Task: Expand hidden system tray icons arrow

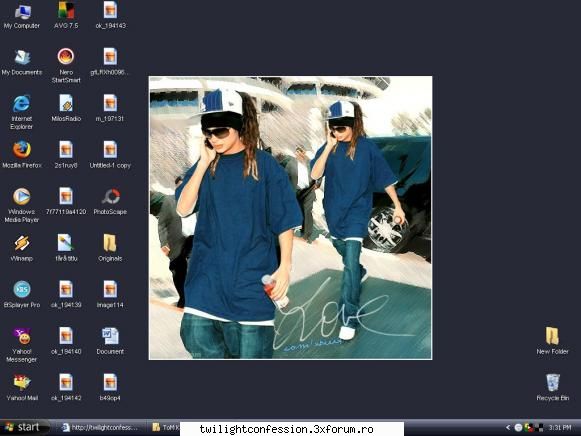Action: point(508,427)
